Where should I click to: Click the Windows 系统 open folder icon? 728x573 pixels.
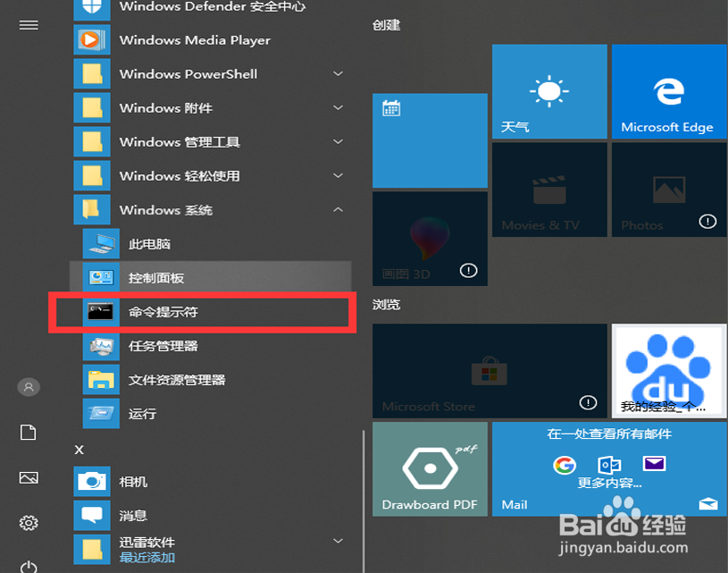92,209
